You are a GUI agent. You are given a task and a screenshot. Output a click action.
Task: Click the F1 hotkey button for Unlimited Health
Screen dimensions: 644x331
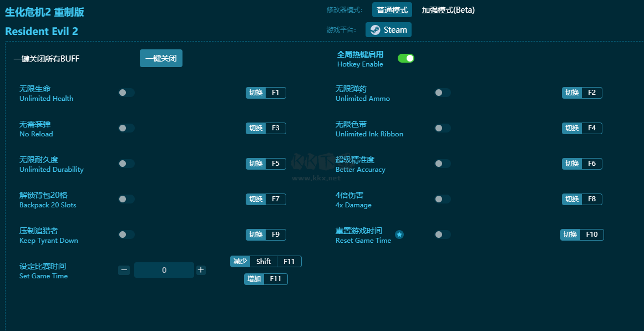pyautogui.click(x=266, y=93)
